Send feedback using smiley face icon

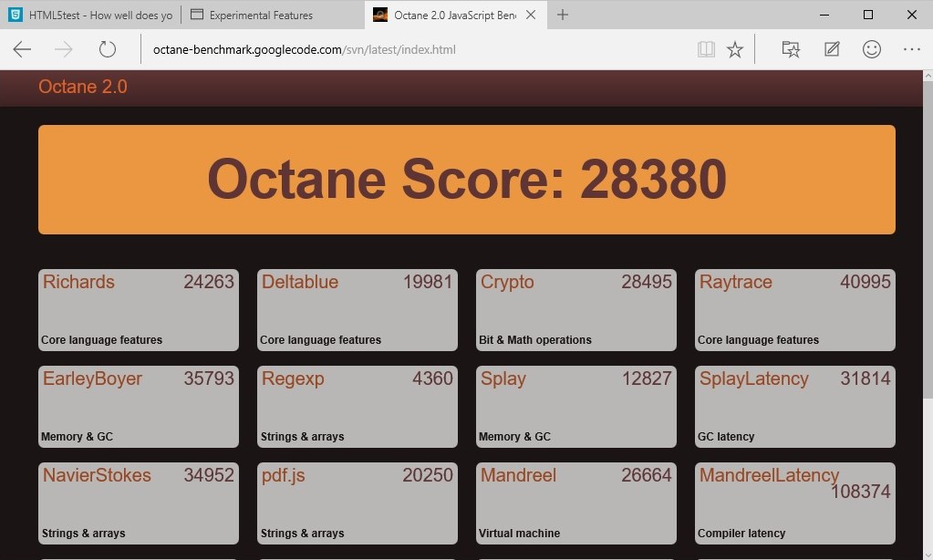coord(872,49)
